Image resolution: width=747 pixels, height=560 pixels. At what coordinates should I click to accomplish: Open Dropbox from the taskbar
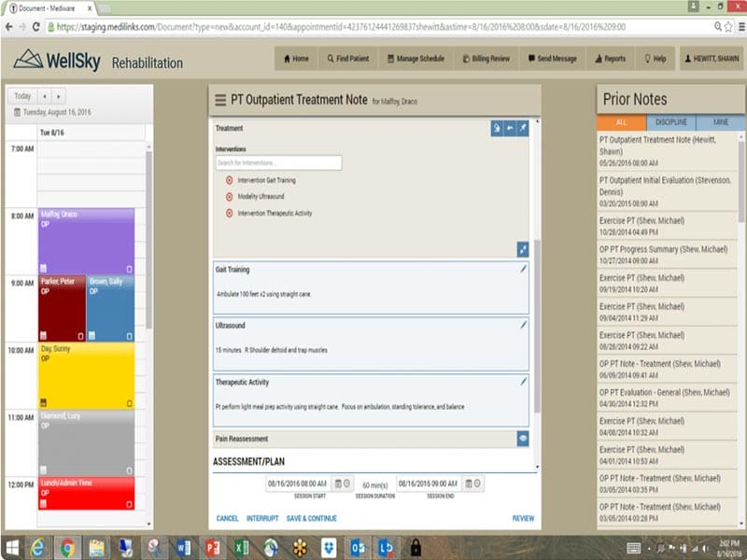click(329, 548)
